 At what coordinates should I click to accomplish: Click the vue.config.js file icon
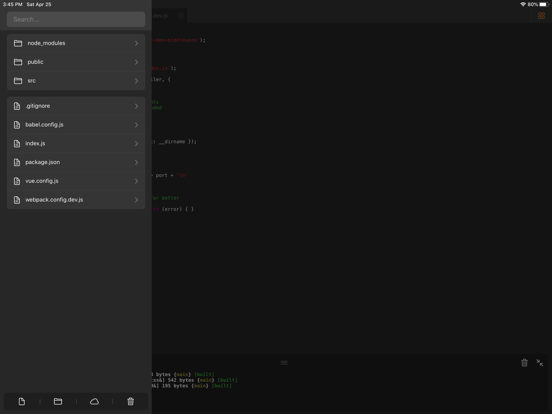(x=17, y=181)
